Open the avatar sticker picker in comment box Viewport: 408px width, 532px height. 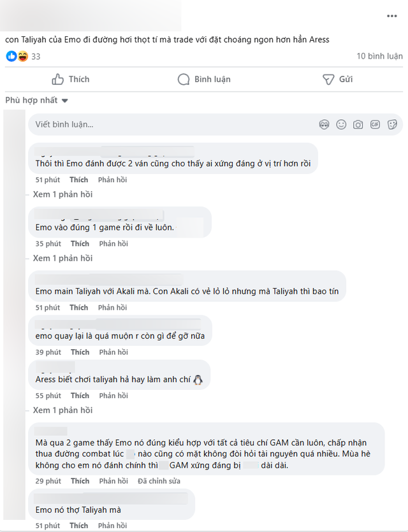324,125
